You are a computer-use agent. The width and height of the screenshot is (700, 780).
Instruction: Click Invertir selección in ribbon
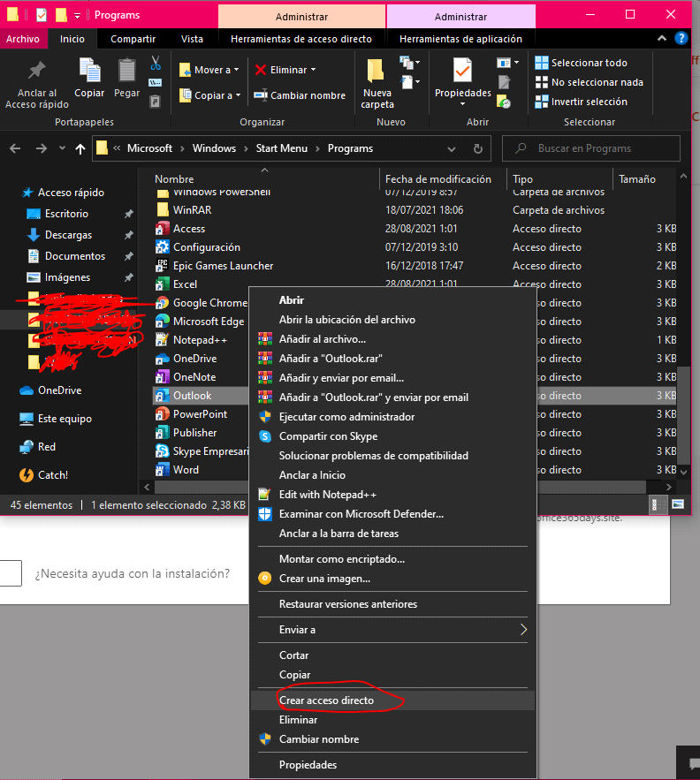pos(588,102)
